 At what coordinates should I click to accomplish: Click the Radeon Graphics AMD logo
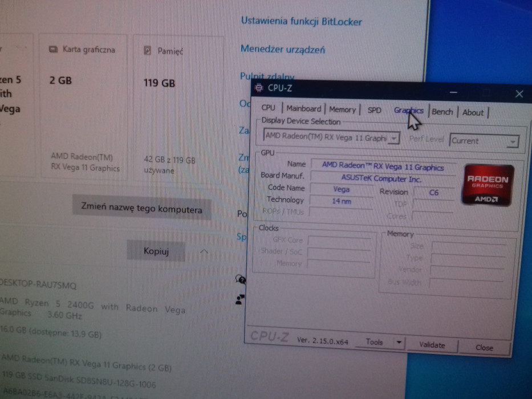488,185
